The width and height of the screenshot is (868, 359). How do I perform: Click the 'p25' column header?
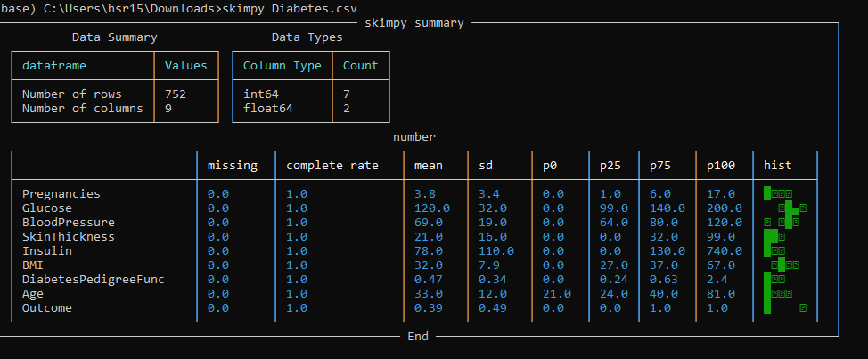(x=610, y=166)
